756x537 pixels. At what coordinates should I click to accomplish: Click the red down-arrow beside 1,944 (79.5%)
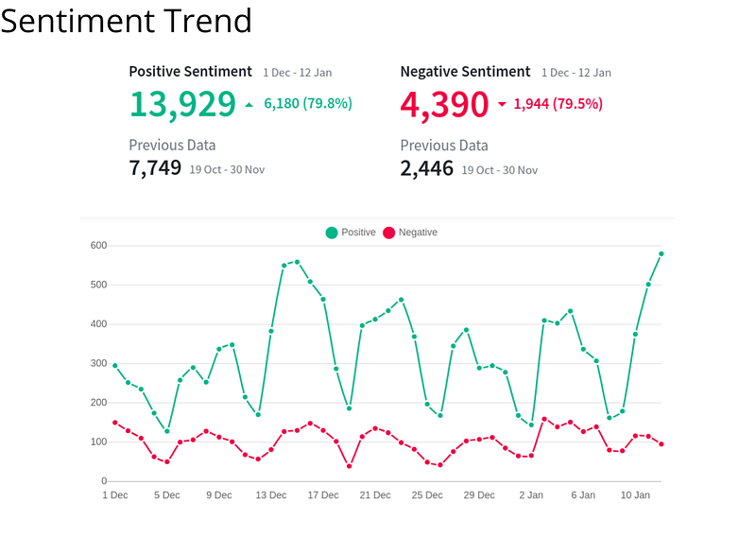point(502,104)
